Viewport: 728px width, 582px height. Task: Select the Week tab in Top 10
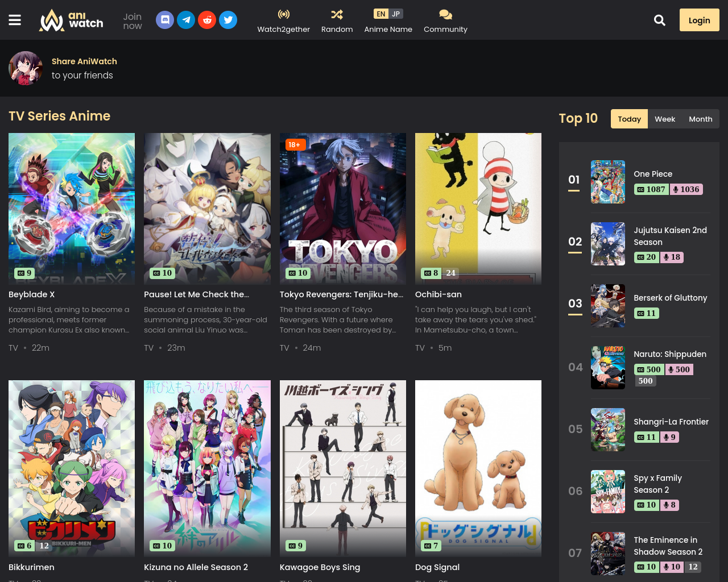665,119
